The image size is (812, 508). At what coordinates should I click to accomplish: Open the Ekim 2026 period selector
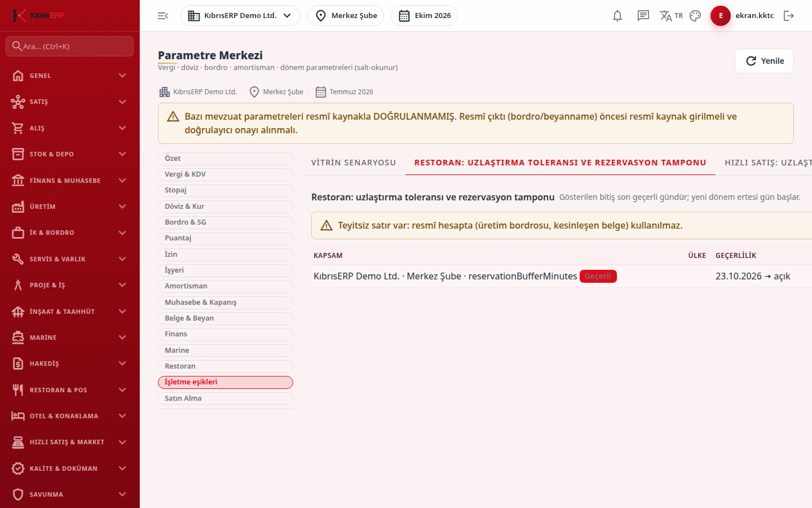424,16
